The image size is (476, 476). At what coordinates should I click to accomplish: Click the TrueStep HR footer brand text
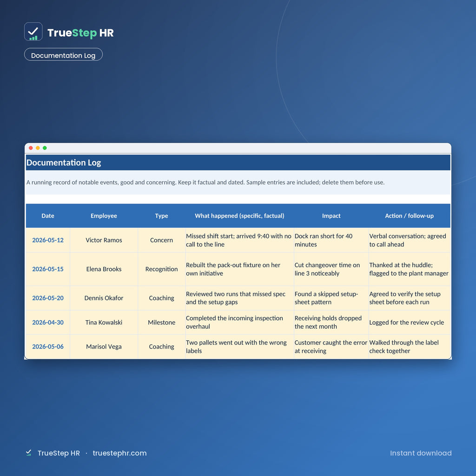[59, 453]
